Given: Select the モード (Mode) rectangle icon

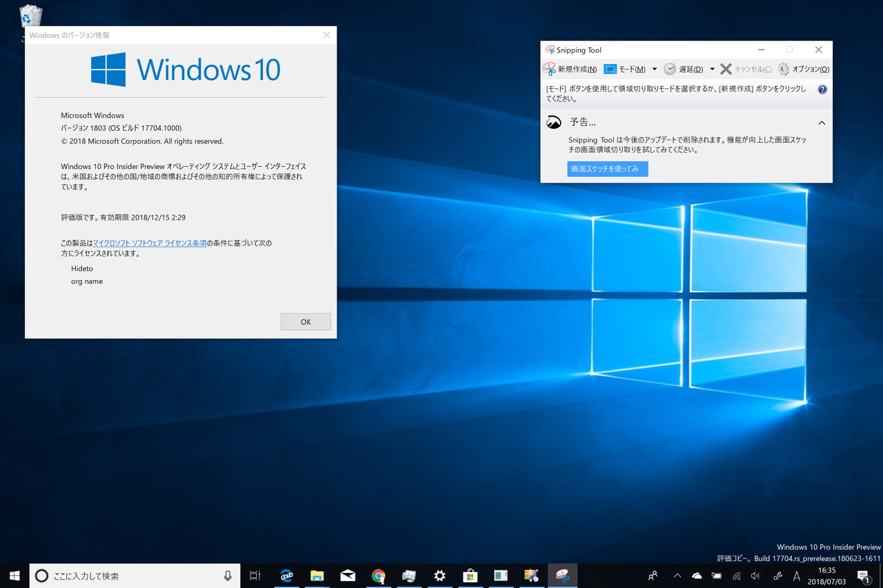Looking at the screenshot, I should coord(609,68).
